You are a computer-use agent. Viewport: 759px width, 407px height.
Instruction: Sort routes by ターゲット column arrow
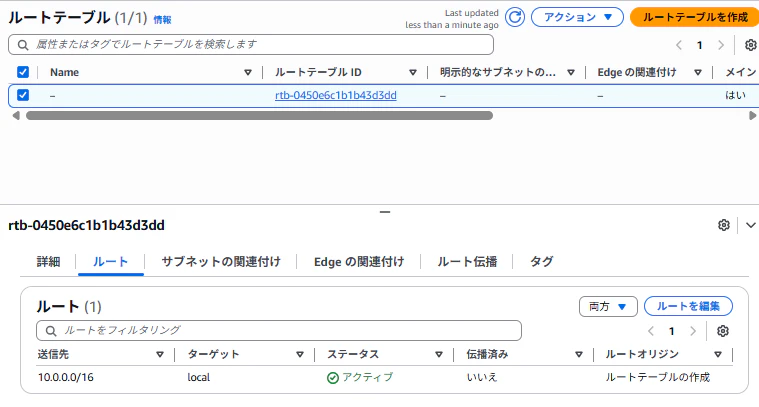(300, 355)
